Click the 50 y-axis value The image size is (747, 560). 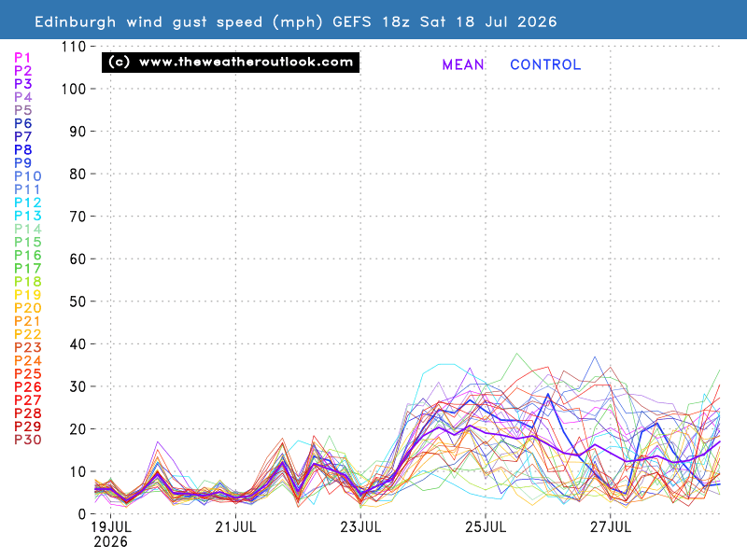(78, 301)
